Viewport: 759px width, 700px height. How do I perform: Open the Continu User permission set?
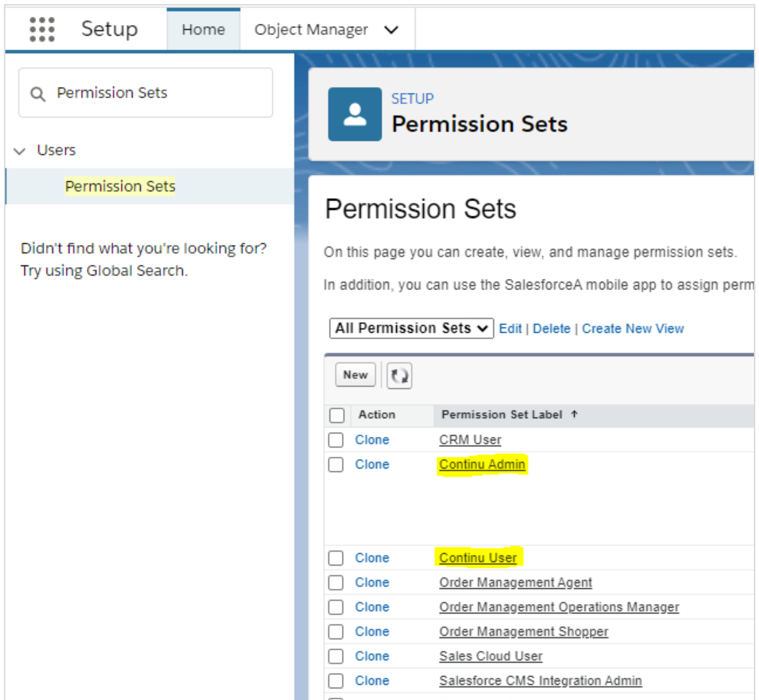coord(477,558)
